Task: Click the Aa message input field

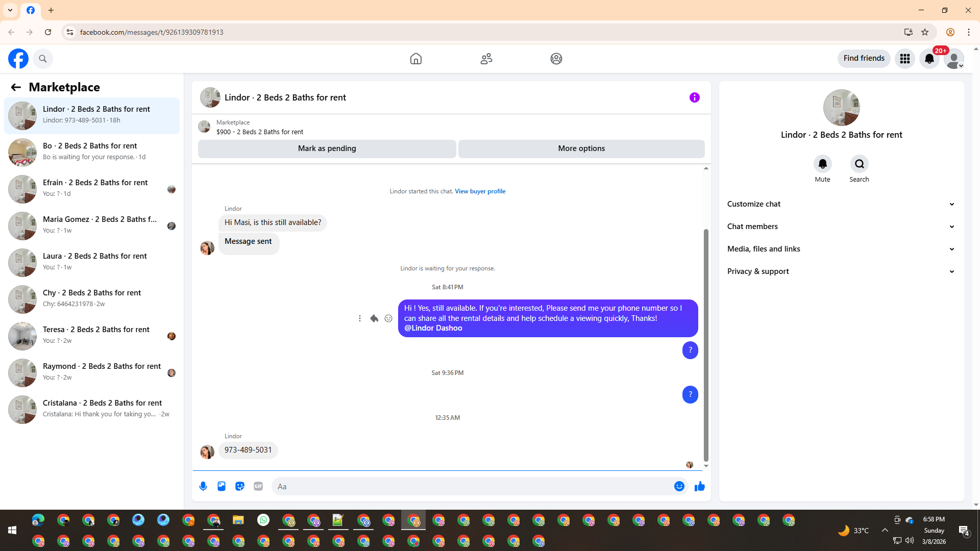Action: tap(472, 486)
